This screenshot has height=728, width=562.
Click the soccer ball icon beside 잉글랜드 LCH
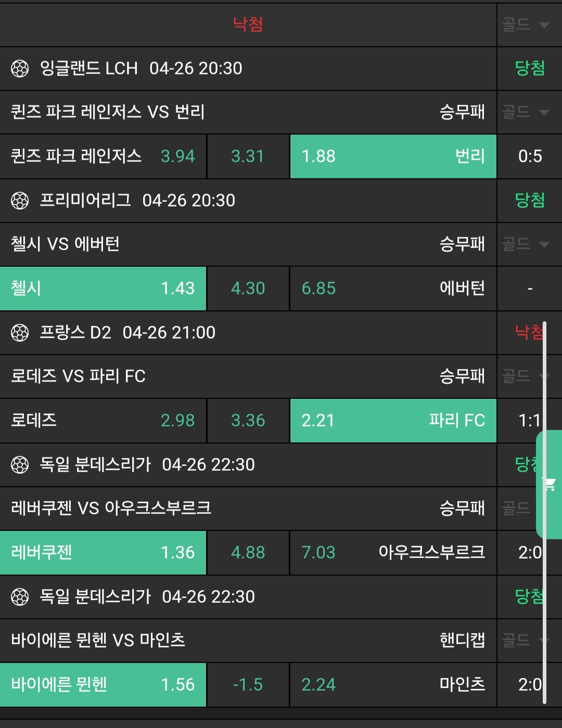coord(20,69)
